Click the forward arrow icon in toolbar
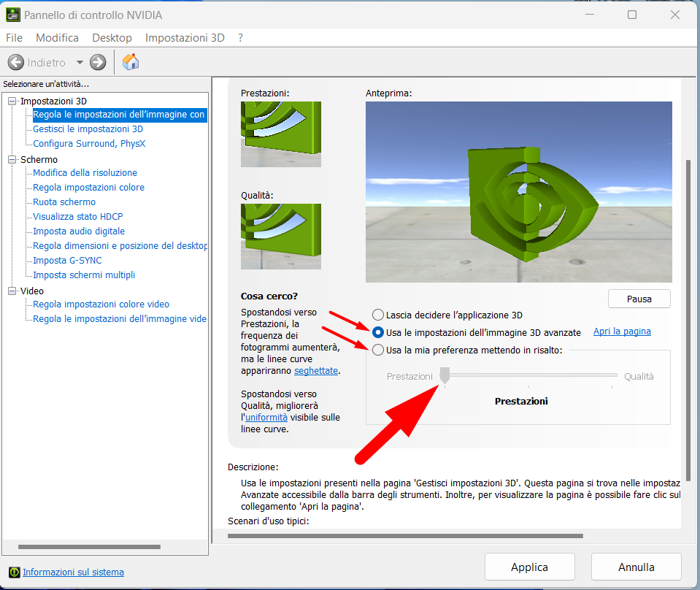Viewport: 700px width, 590px height. [x=98, y=62]
